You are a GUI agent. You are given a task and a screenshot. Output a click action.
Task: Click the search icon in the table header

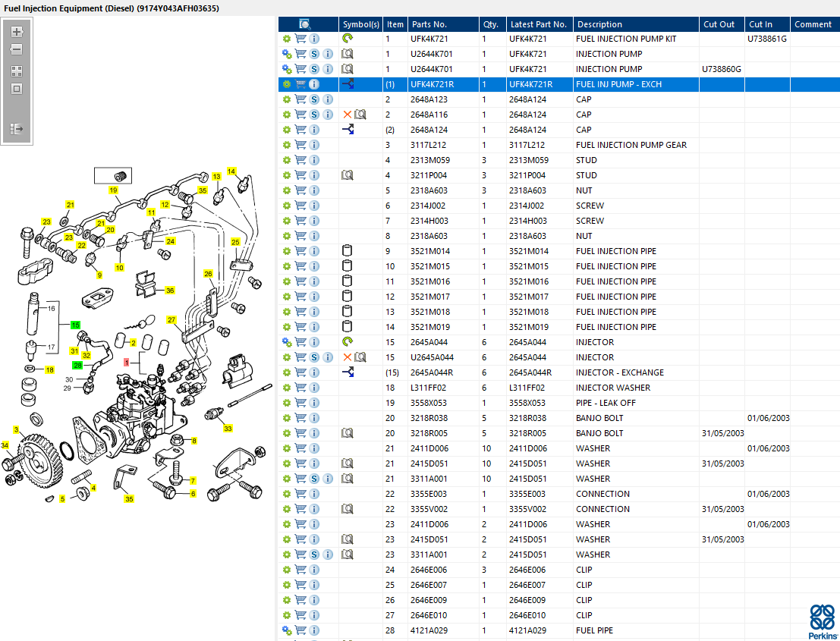point(305,24)
